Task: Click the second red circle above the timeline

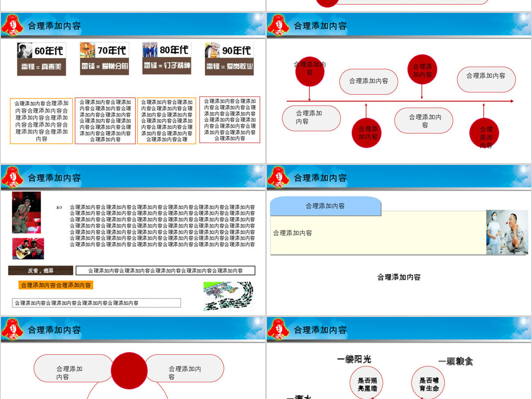Action: click(x=422, y=70)
